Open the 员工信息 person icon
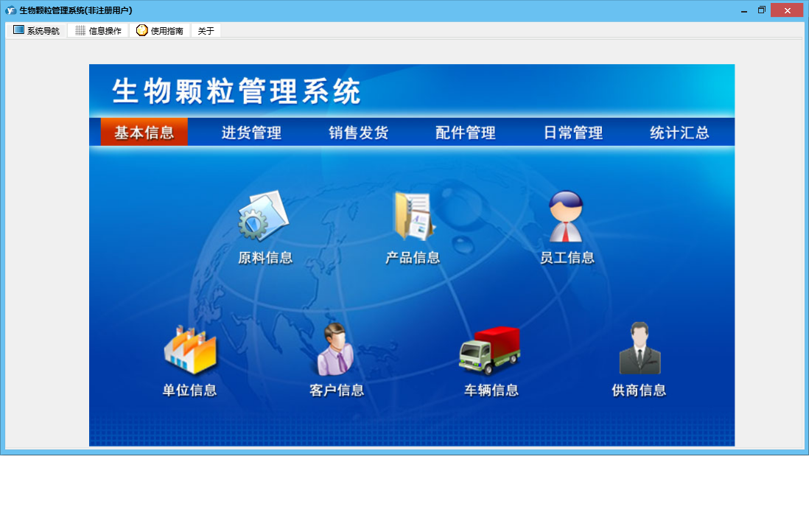 click(x=566, y=216)
